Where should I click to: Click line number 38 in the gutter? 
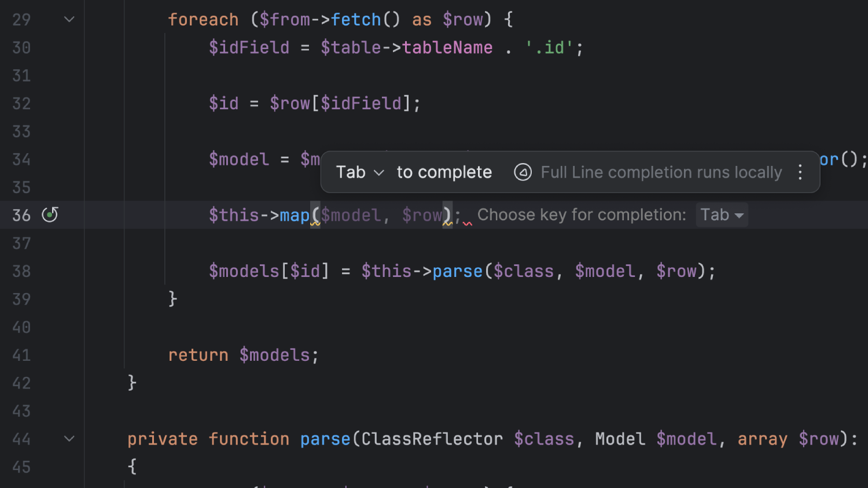pos(21,271)
